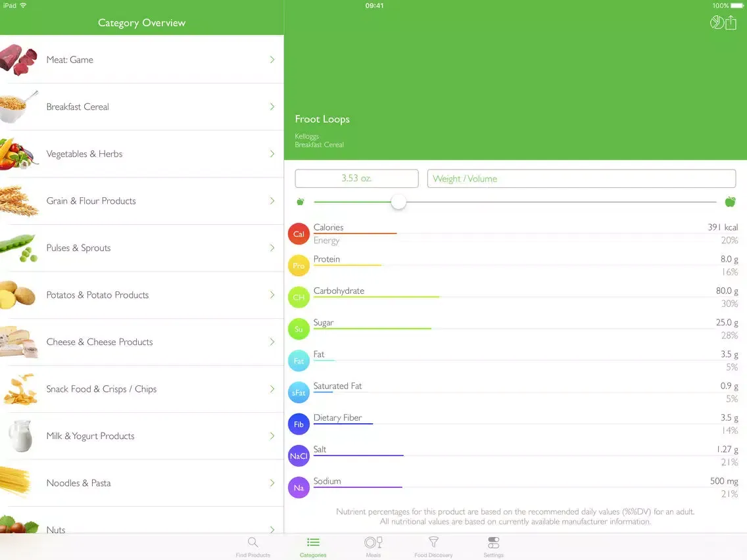Tap the large apple icon by the slider
Image resolution: width=747 pixels, height=560 pixels.
point(730,201)
